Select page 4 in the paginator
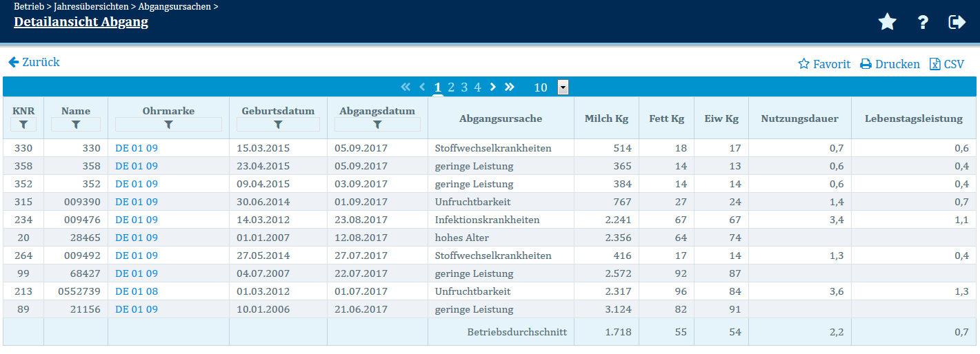This screenshot has height=354, width=980. [477, 87]
